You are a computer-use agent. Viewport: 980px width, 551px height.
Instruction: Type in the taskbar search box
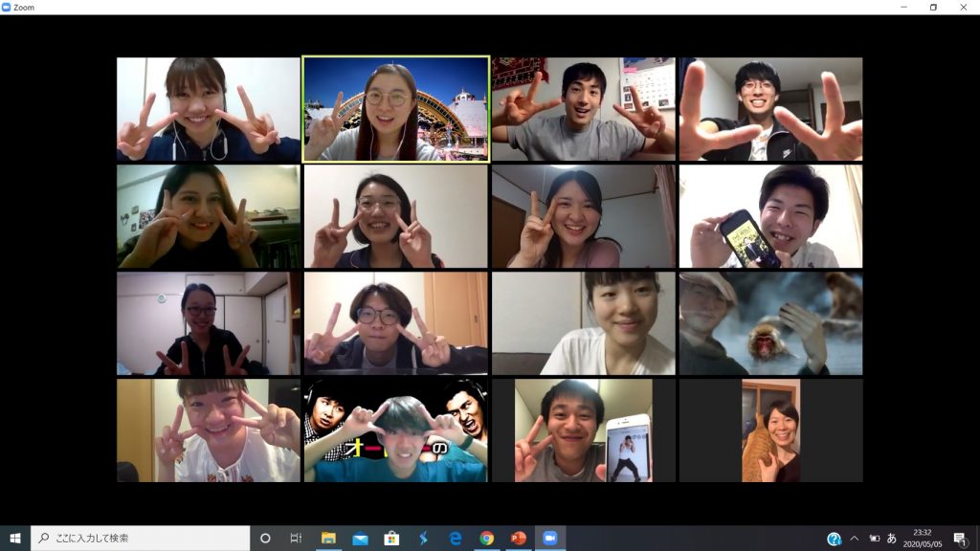[x=144, y=538]
